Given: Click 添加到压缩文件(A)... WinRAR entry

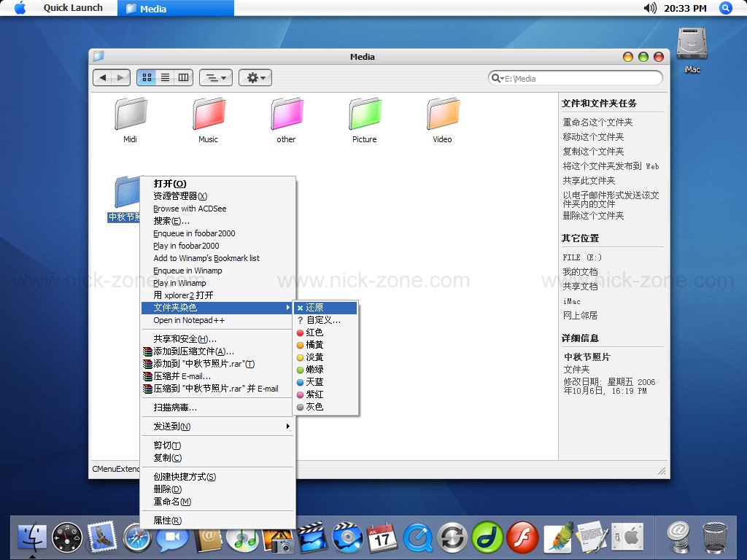Looking at the screenshot, I should pyautogui.click(x=217, y=351).
